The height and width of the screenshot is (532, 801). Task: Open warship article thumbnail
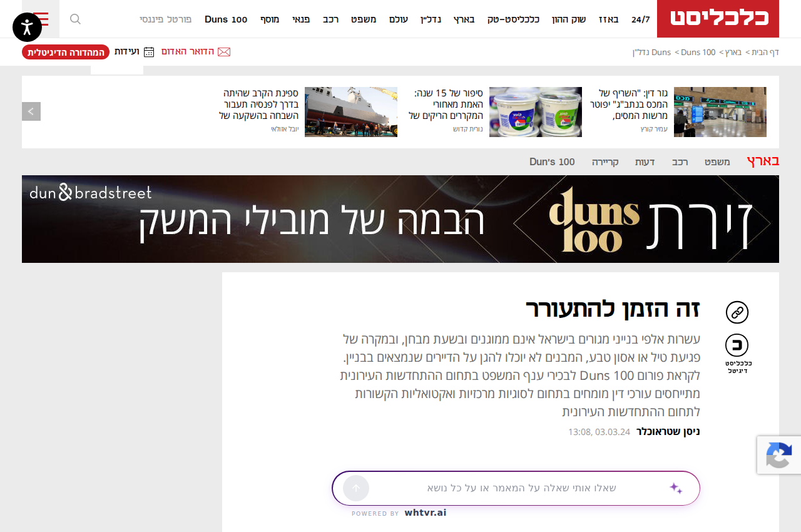pos(351,112)
